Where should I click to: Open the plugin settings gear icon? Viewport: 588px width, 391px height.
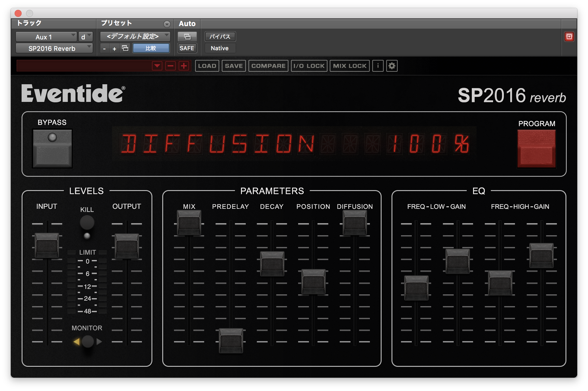[x=392, y=66]
